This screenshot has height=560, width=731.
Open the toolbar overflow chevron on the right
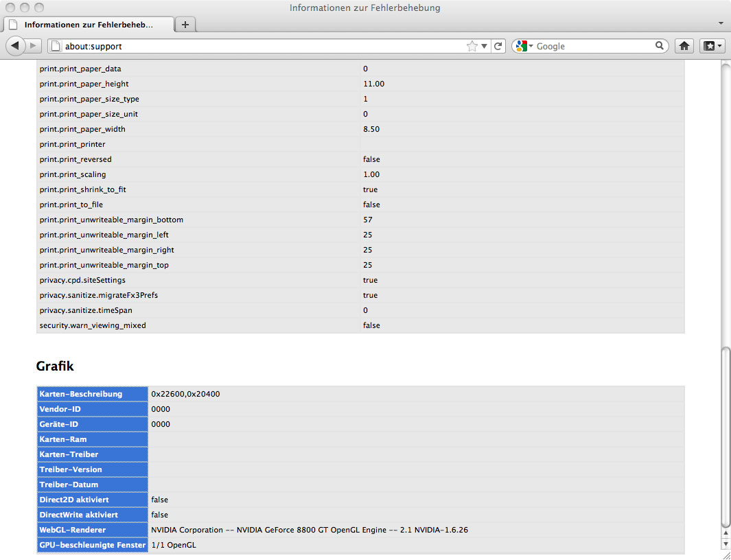tap(721, 23)
